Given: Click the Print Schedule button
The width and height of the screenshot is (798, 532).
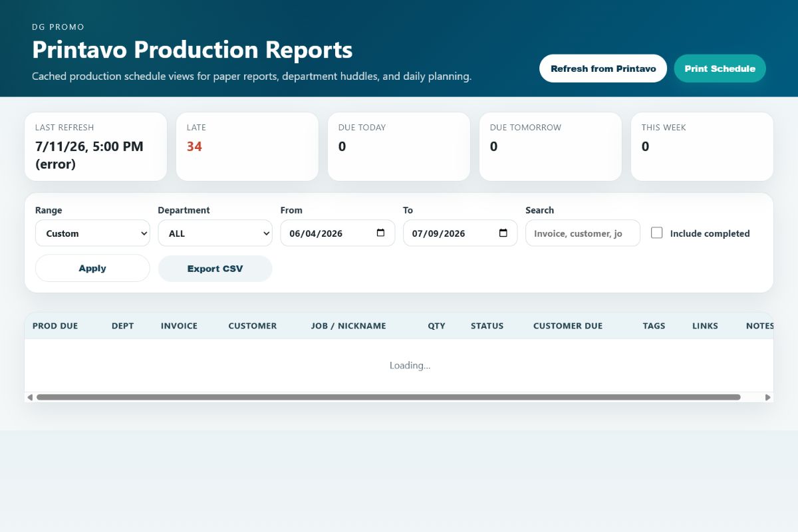Looking at the screenshot, I should click(720, 68).
